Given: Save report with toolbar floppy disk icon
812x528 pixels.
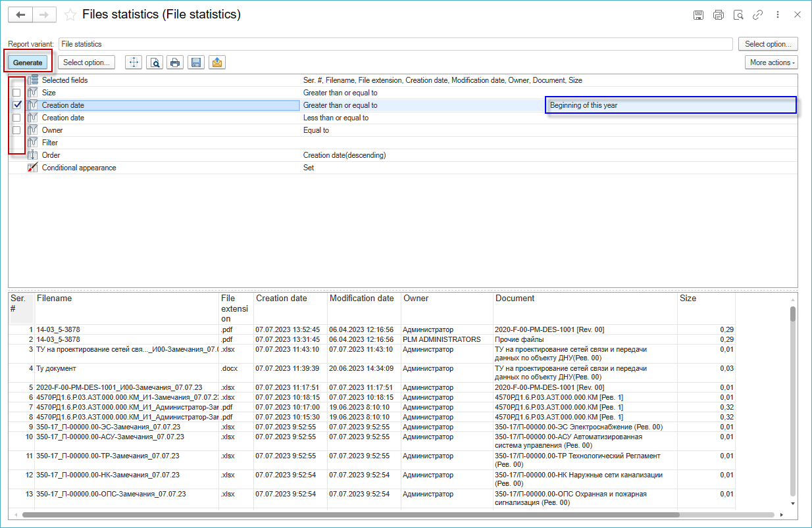Looking at the screenshot, I should 195,62.
